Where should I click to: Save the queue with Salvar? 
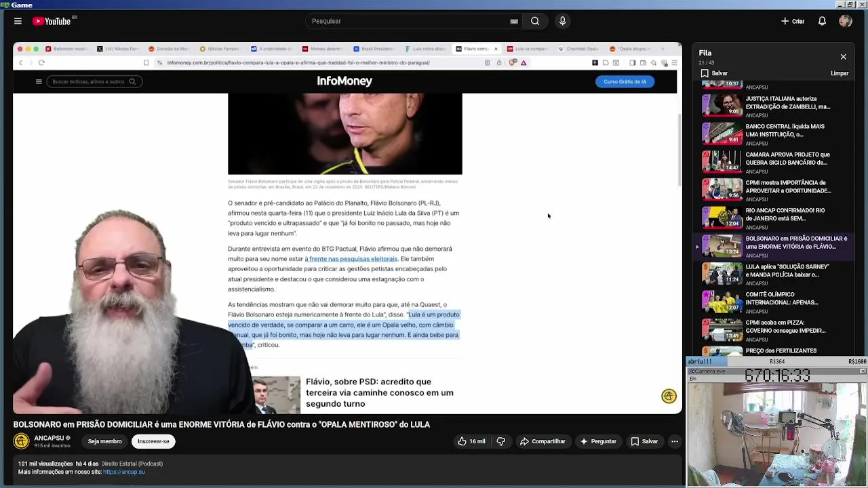[714, 73]
